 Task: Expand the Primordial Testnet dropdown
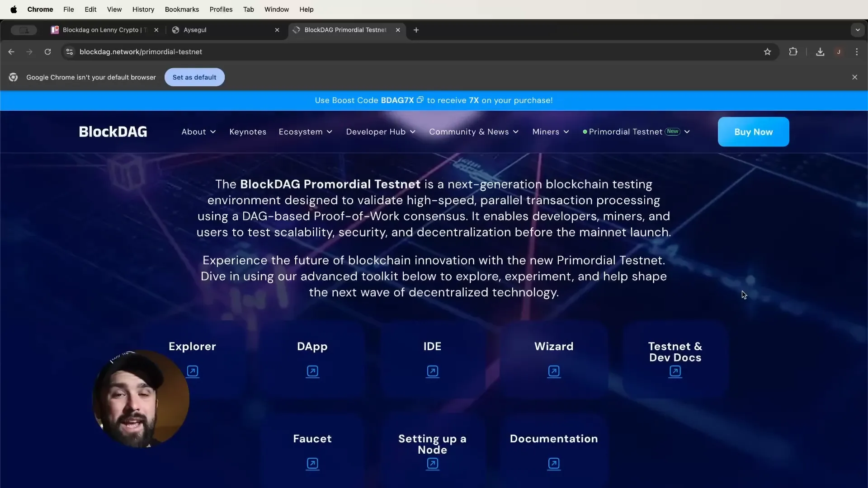[x=637, y=132]
